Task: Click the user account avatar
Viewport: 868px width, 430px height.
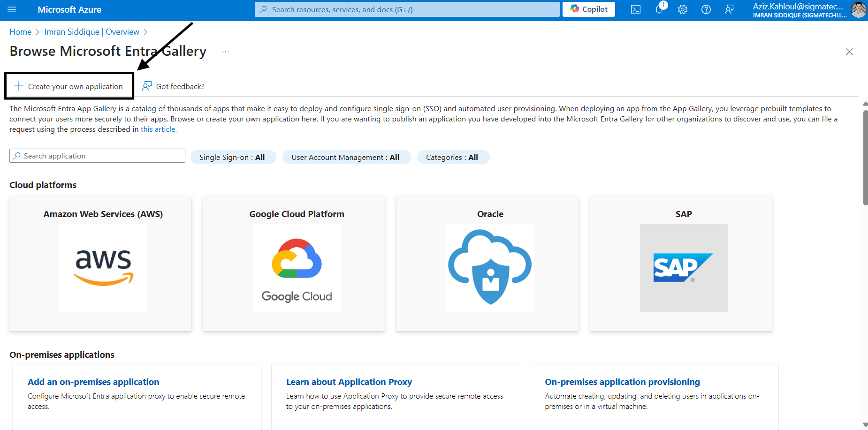Action: point(858,9)
